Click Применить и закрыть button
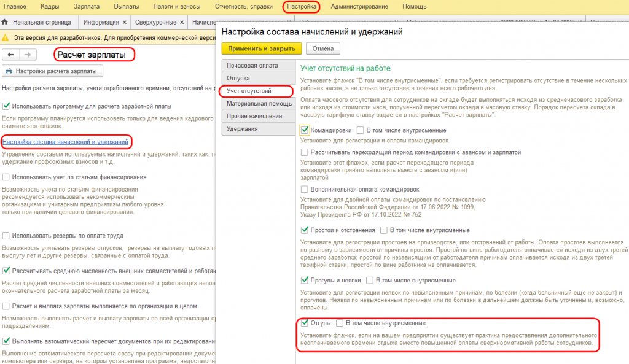This screenshot has width=629, height=364. coord(262,48)
